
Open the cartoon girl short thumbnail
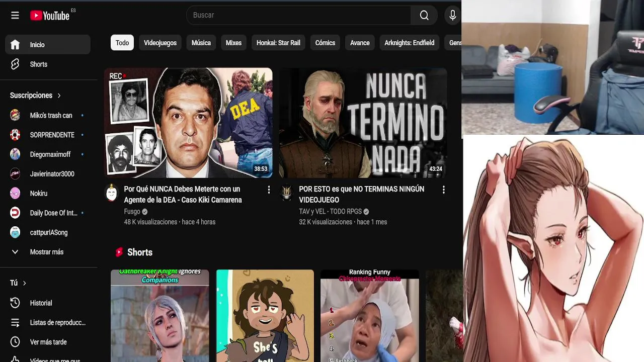(265, 316)
